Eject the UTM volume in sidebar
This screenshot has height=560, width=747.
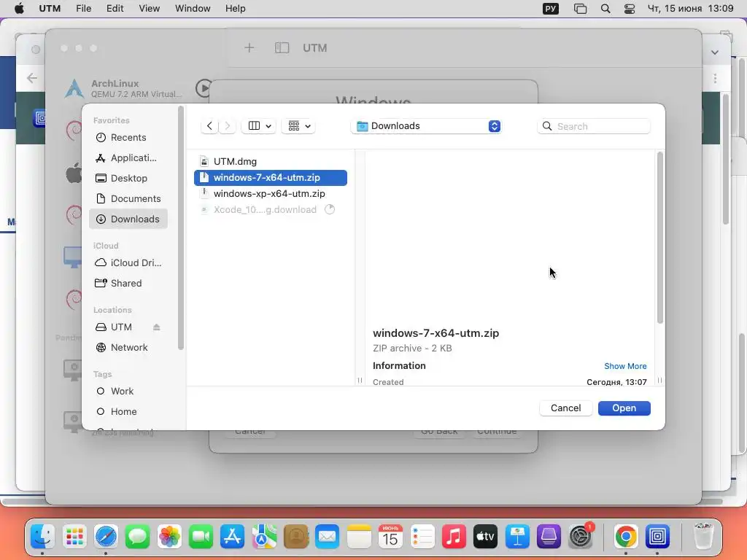pyautogui.click(x=156, y=327)
